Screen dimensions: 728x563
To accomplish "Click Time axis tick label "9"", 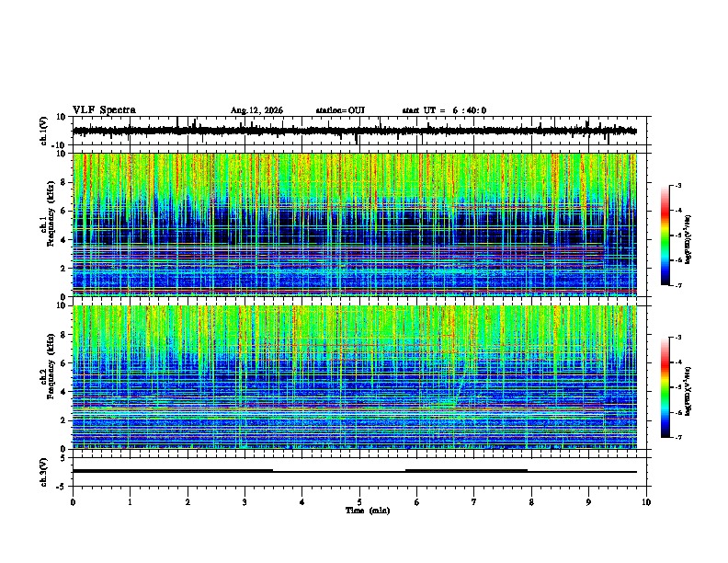I will [x=588, y=502].
